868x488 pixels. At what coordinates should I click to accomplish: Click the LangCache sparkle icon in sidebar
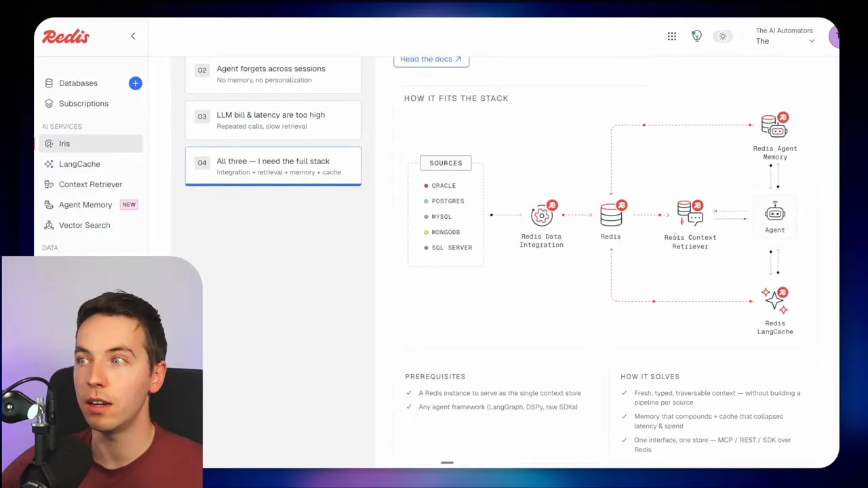click(x=49, y=164)
